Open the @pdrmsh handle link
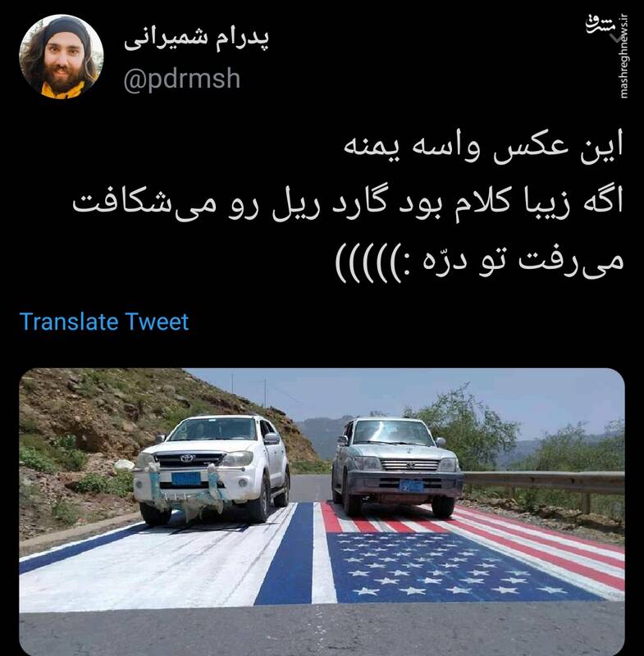This screenshot has height=656, width=644. 182,80
